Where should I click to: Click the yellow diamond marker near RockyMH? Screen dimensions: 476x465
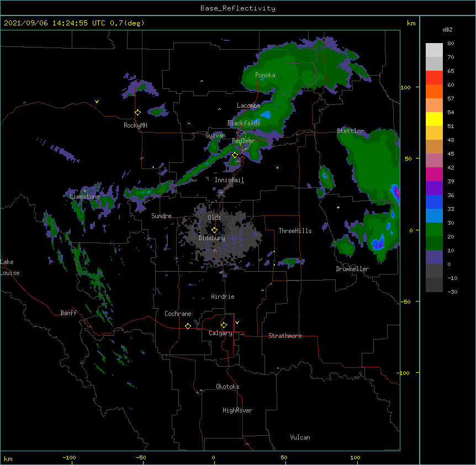[137, 113]
